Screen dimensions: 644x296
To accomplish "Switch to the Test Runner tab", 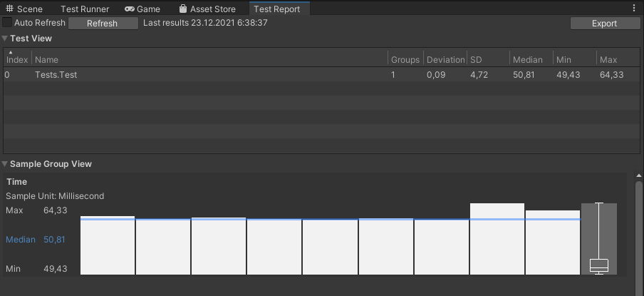I will (x=85, y=9).
